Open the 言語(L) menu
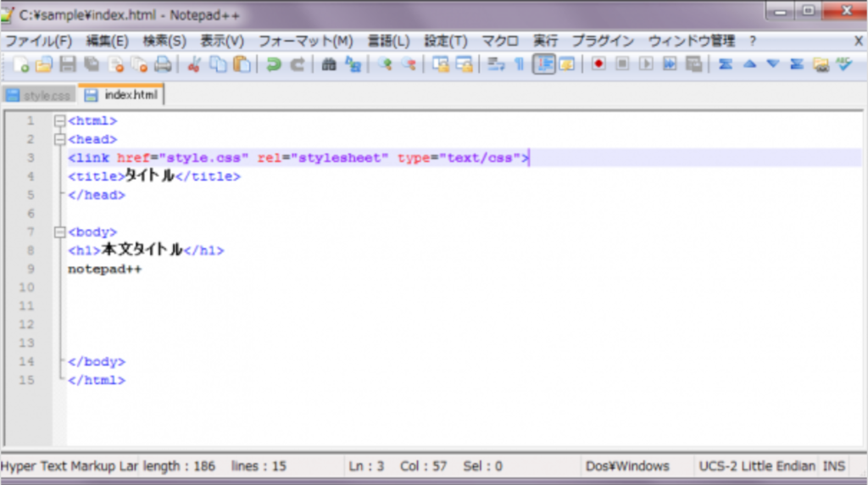Viewport: 868px width, 485px height. (388, 41)
